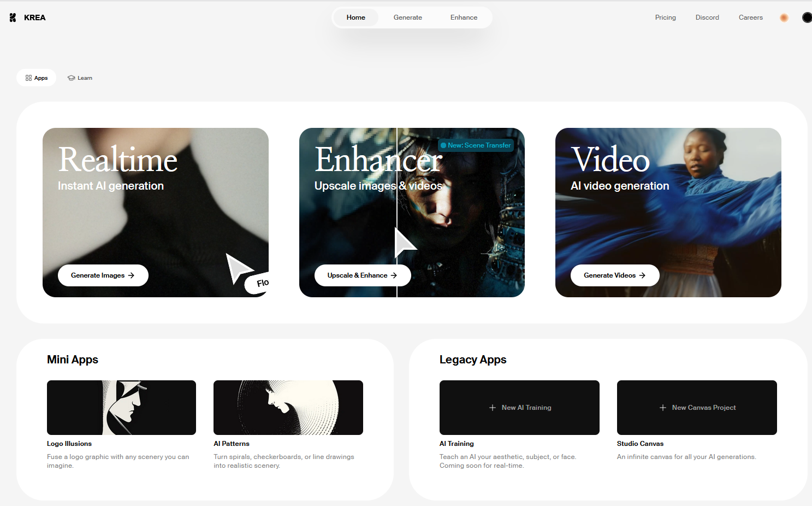Click the Generate Videos button
812x506 pixels.
click(x=615, y=275)
